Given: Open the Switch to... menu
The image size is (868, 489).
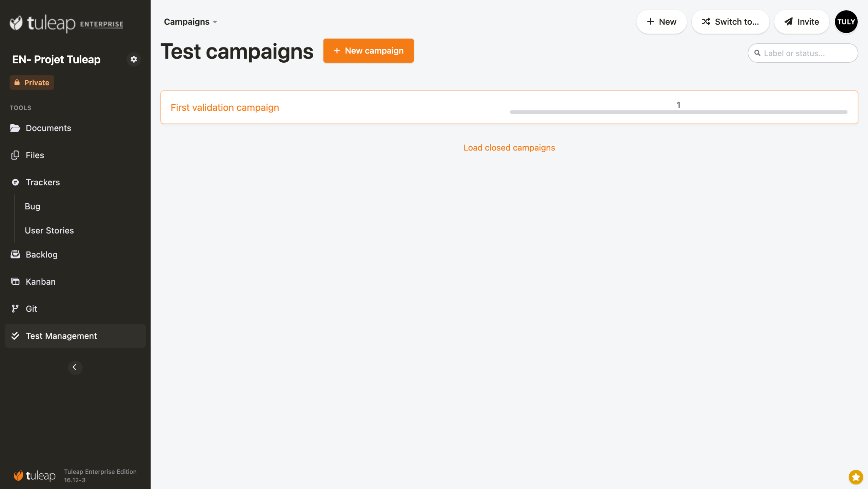Looking at the screenshot, I should (x=730, y=22).
